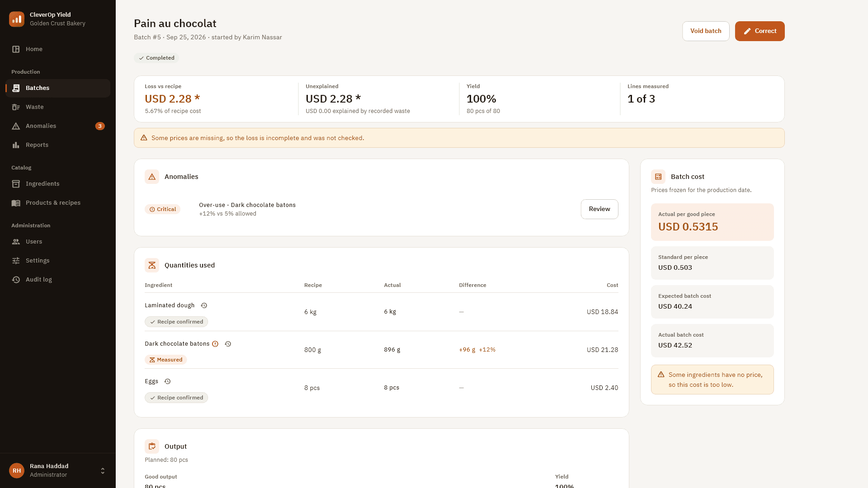Click the Quantities used panel icon
This screenshot has width=868, height=488.
[152, 265]
